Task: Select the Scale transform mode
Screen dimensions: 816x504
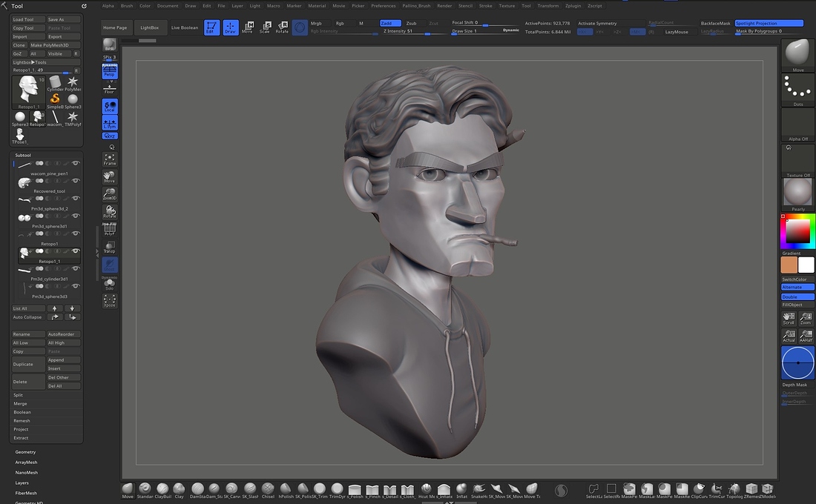Action: click(x=265, y=27)
